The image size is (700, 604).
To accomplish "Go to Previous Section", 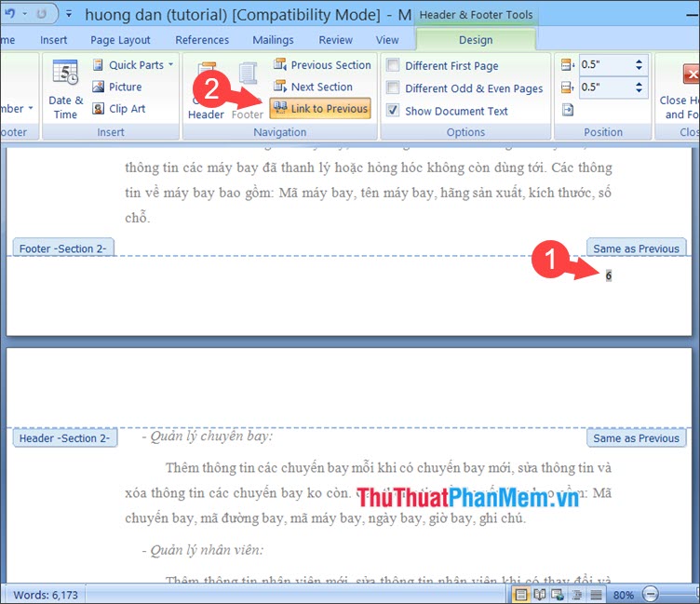I will pos(322,65).
